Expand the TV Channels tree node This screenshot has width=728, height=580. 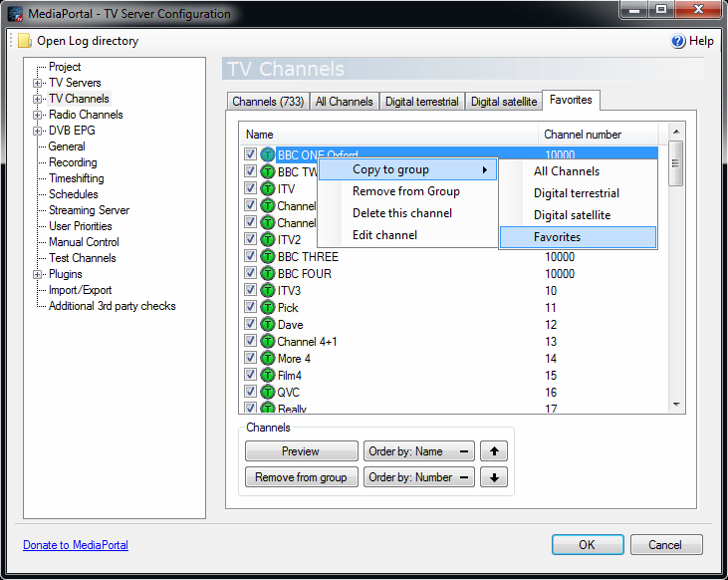click(37, 99)
